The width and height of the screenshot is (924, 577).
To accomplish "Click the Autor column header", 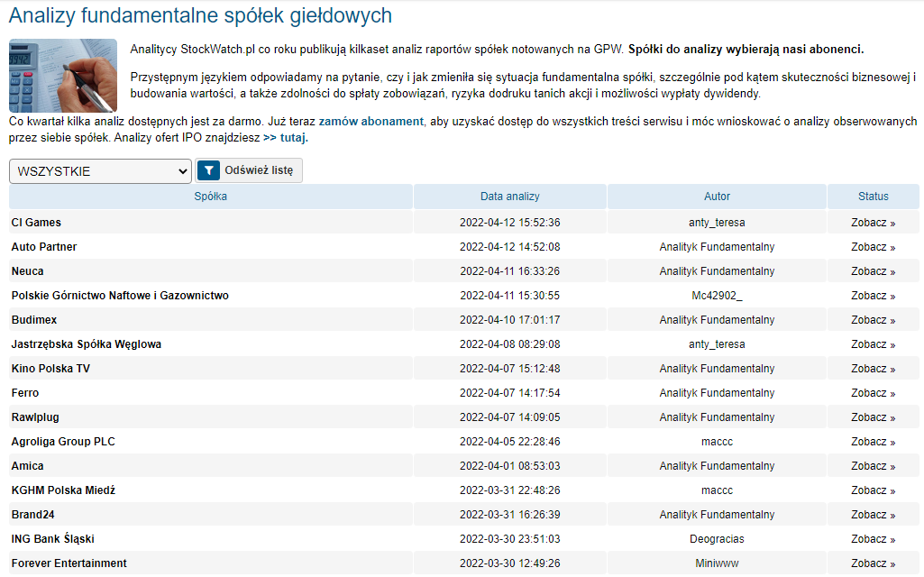I will click(x=717, y=197).
